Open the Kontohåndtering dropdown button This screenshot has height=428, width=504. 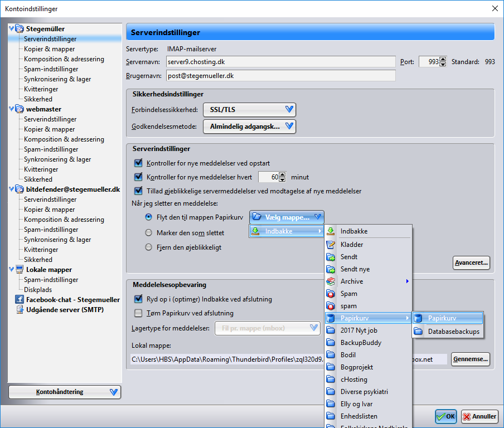65,392
